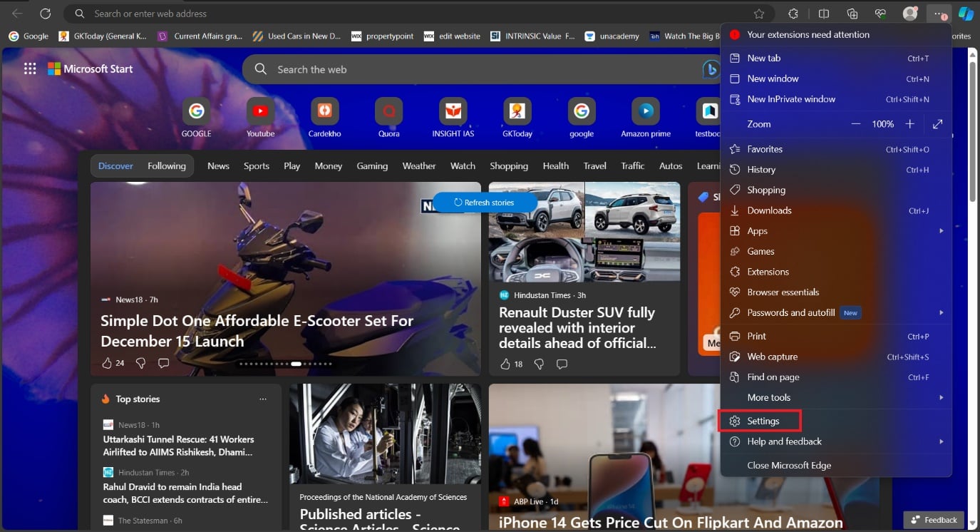Open the Gaming feed tab
The height and width of the screenshot is (532, 980).
pos(372,165)
